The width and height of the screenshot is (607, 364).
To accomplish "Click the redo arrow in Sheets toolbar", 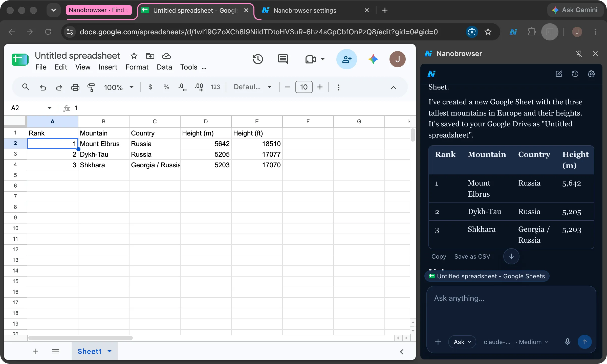I will (x=59, y=87).
